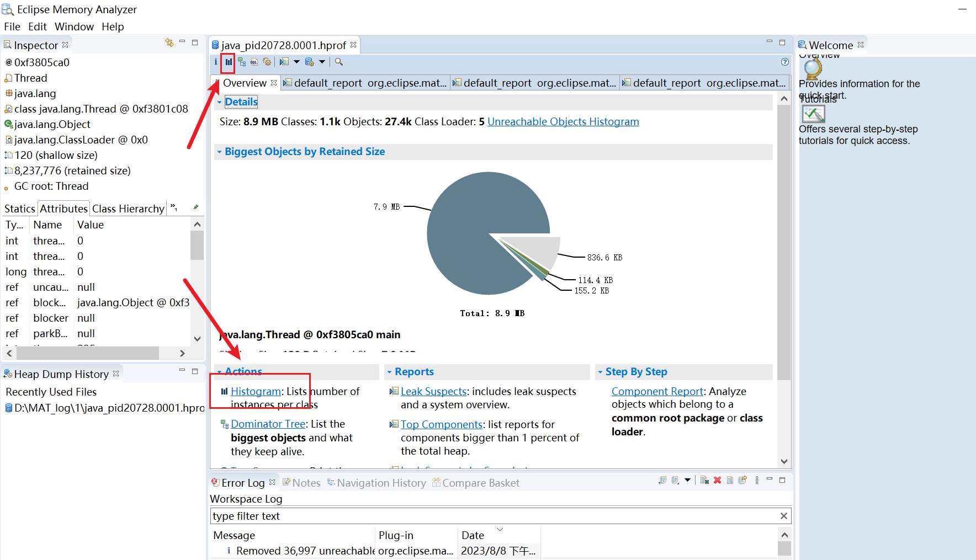Open Thread Overview gear icon in toolbar

(x=267, y=62)
